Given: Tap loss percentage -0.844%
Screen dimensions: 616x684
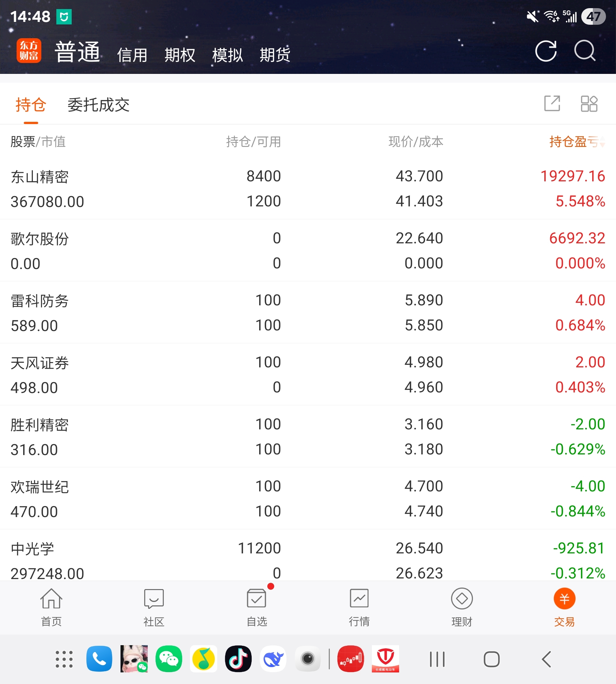Looking at the screenshot, I should click(x=578, y=511).
